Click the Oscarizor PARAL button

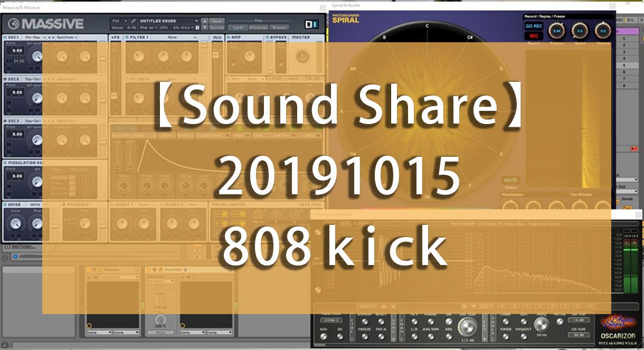click(x=432, y=321)
